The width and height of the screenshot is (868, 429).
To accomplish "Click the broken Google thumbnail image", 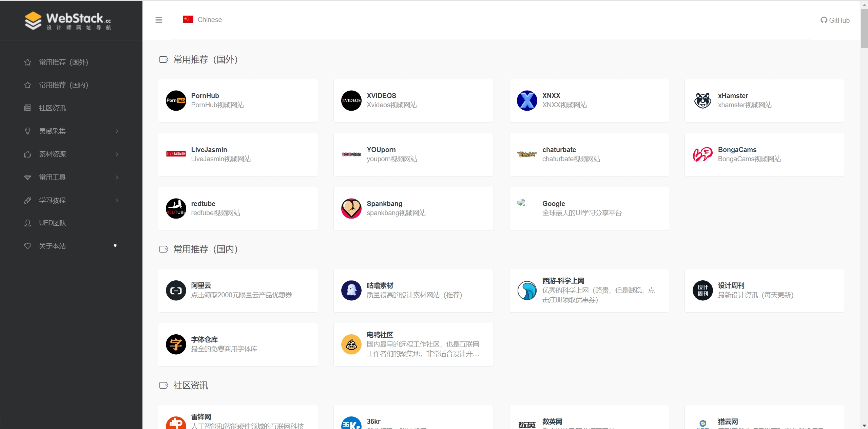I will click(x=521, y=203).
